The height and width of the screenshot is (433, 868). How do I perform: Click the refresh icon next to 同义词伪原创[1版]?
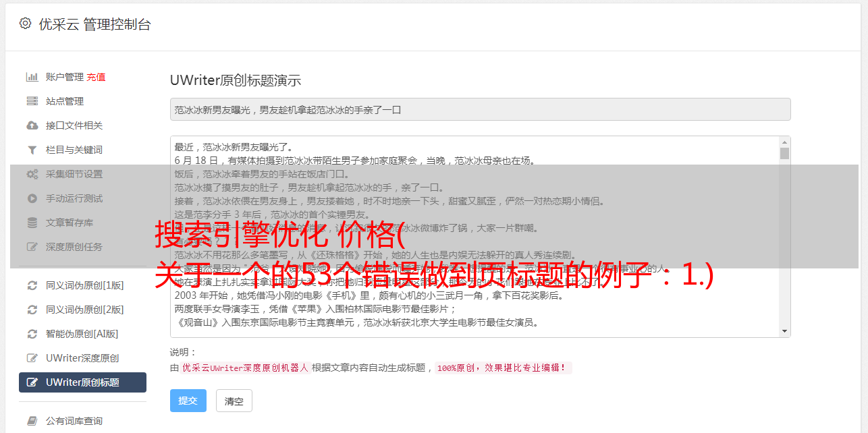coord(32,285)
